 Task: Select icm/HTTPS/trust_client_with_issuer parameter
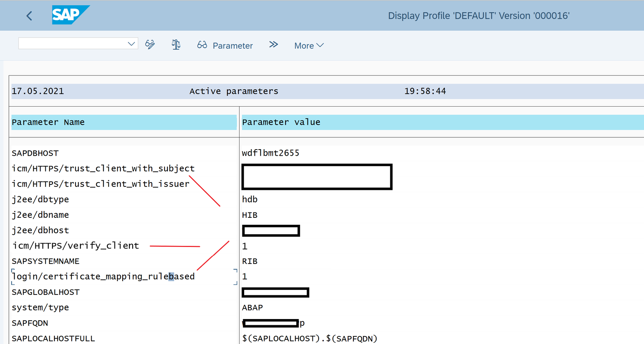[x=100, y=184]
